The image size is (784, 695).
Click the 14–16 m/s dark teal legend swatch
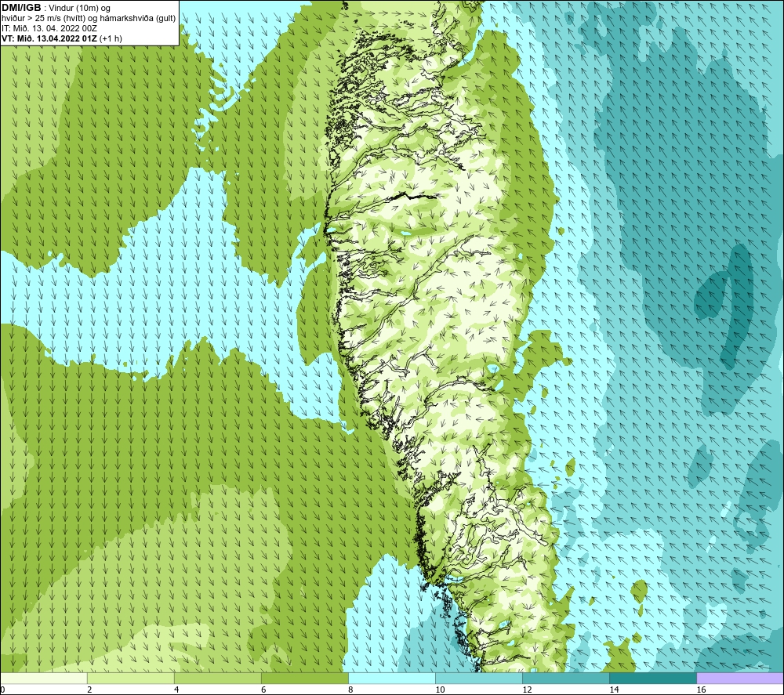(x=653, y=679)
